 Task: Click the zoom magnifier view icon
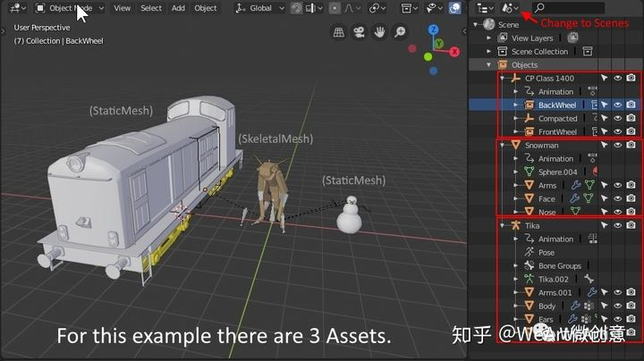click(400, 32)
